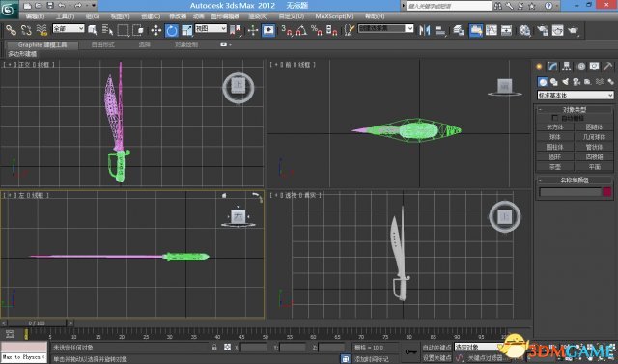Open the Rendered Frame Window icon
Viewport: 618px width, 364px height.
tap(558, 30)
